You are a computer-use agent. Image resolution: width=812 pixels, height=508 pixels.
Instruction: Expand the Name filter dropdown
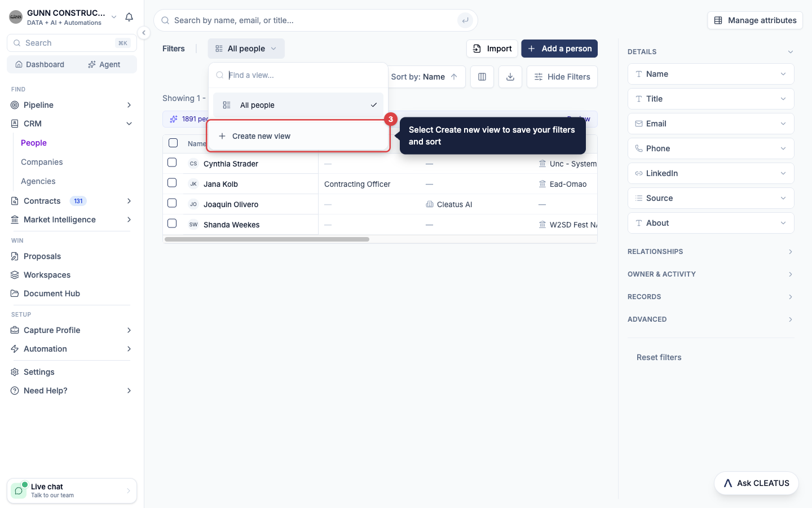pyautogui.click(x=710, y=74)
